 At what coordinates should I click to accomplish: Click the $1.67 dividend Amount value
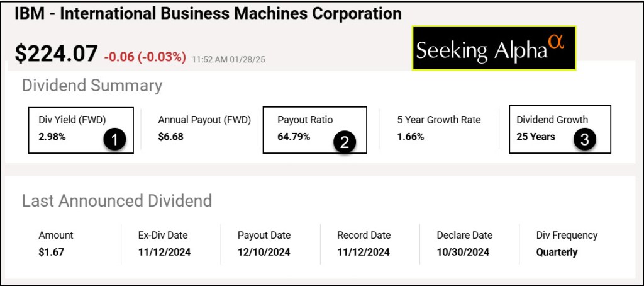point(51,252)
